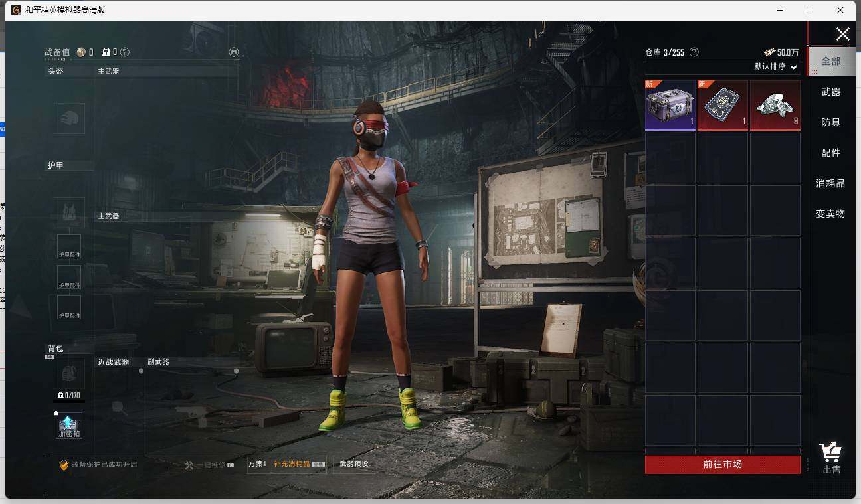
Task: Click the 装备保护已成功开启 status text
Action: (x=104, y=465)
